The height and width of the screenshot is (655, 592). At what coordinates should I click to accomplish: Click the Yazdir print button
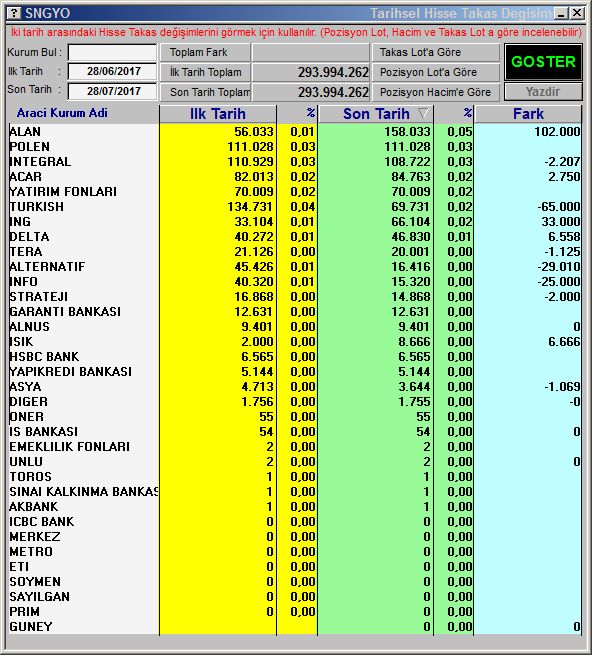[x=543, y=91]
